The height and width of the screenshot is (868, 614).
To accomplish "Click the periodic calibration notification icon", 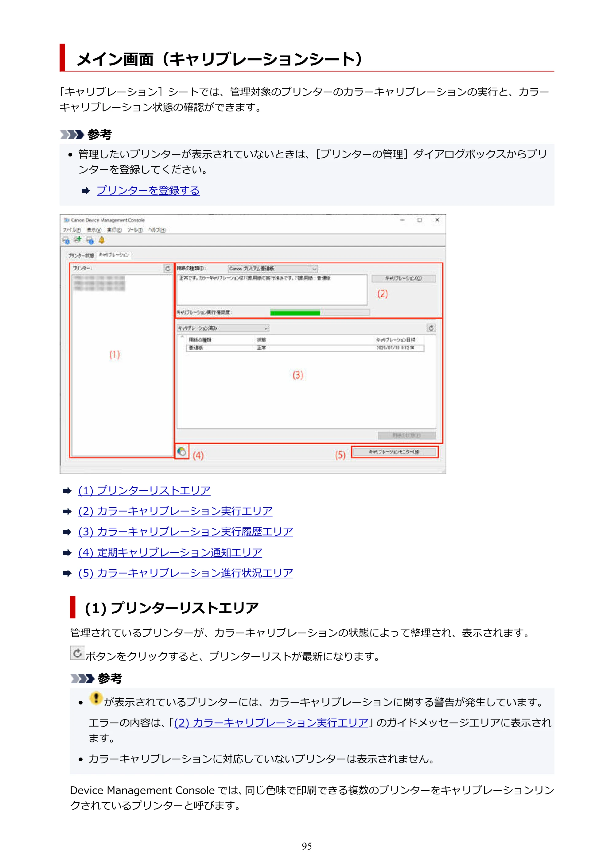I will coord(181,451).
